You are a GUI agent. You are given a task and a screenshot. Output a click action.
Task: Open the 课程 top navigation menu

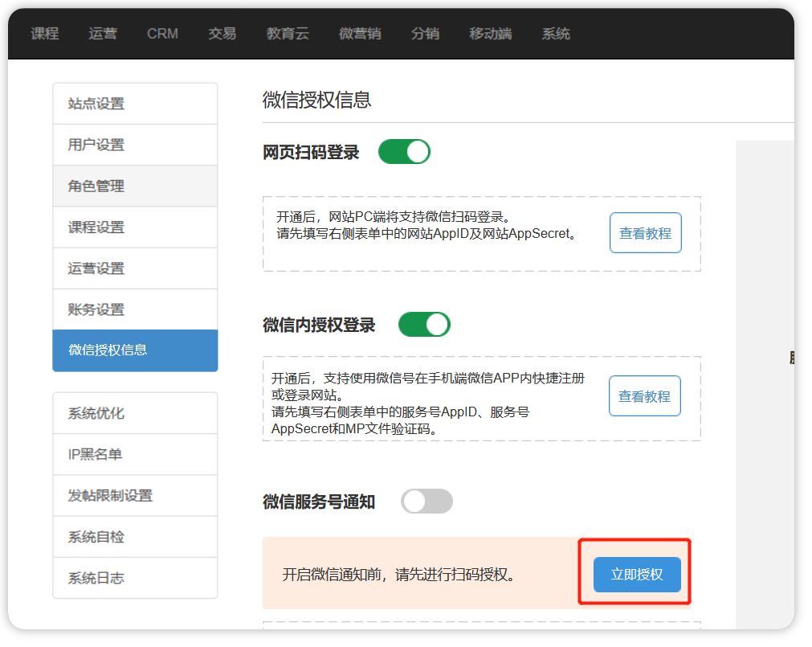[x=45, y=34]
